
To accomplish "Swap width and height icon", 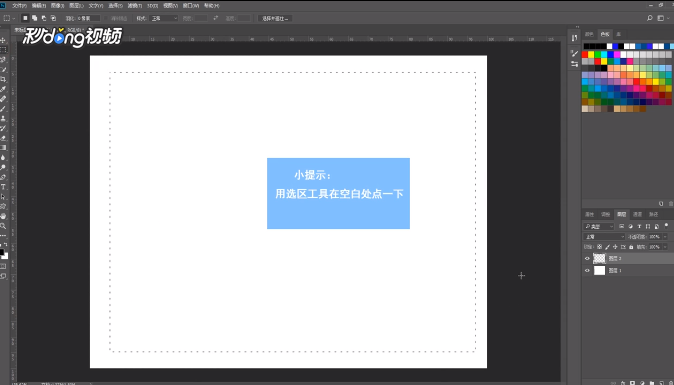I will 216,18.
